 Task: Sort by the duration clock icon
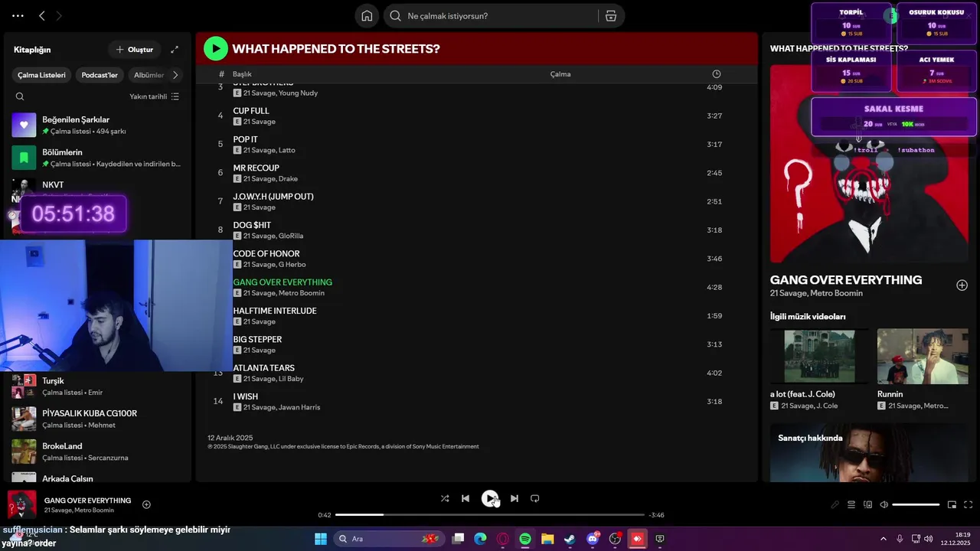(x=717, y=74)
